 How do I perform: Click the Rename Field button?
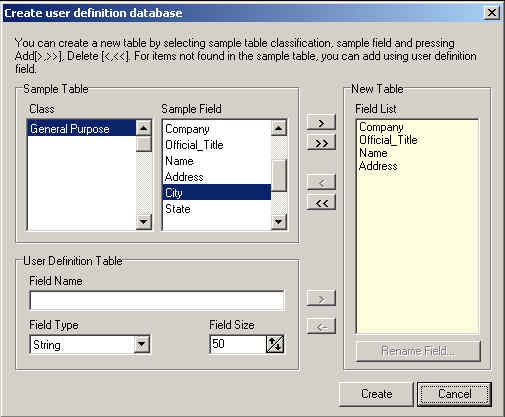(418, 351)
